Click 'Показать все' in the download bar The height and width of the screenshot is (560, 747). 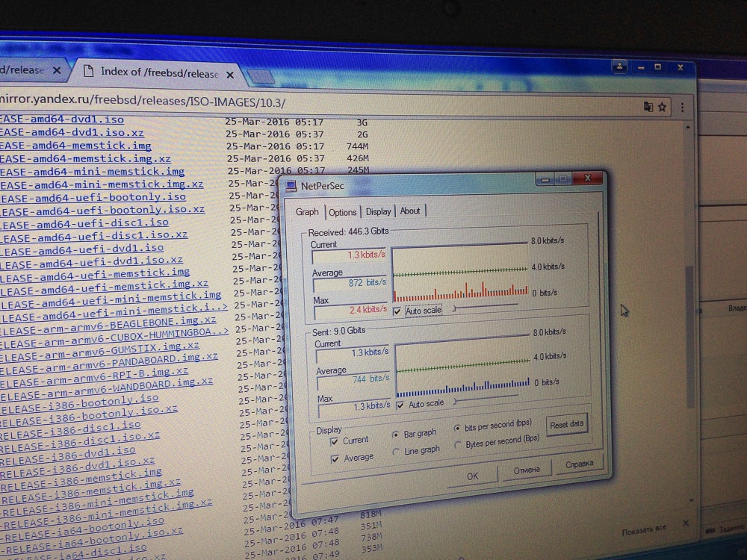[x=644, y=530]
